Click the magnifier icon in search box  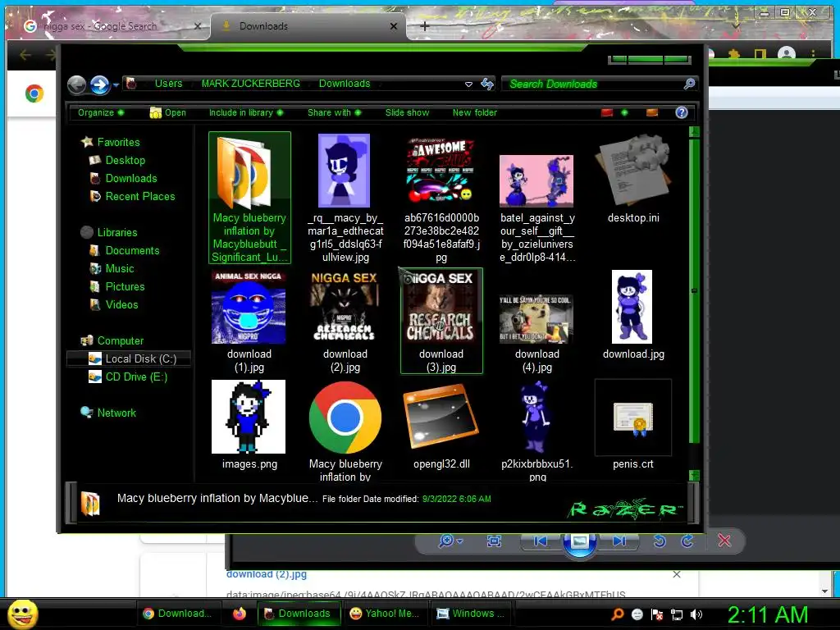click(689, 84)
